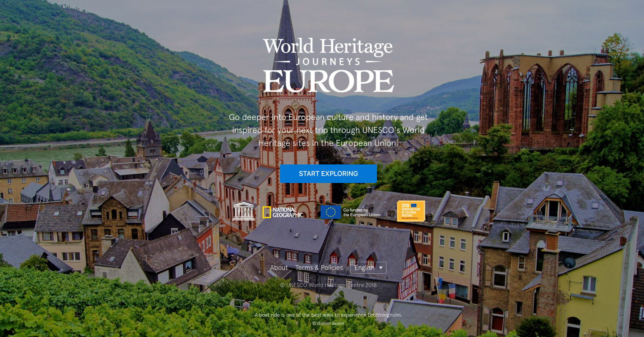The height and width of the screenshot is (337, 644).
Task: Click the language selector's down arrow
Action: (x=381, y=268)
